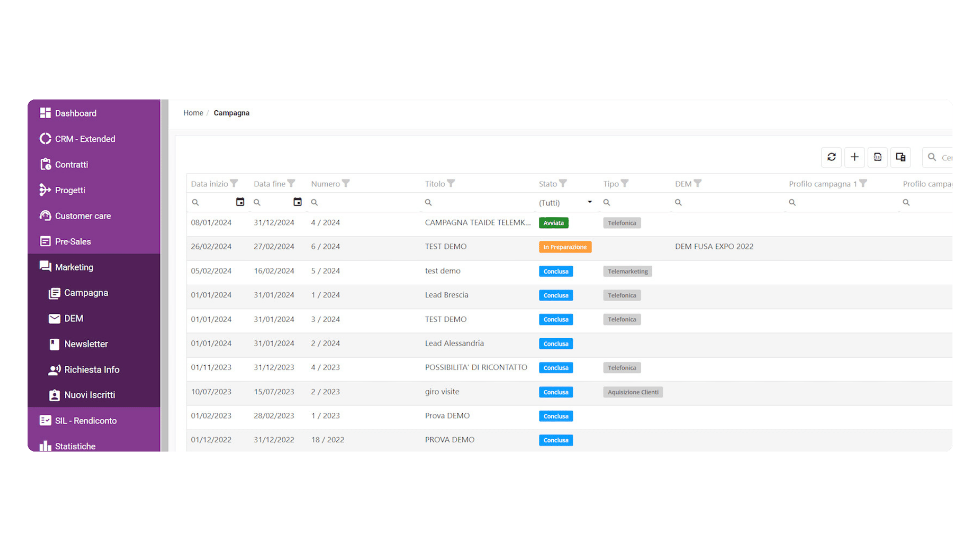Open the DEM column header filter
This screenshot has width=980, height=551.
click(x=698, y=183)
